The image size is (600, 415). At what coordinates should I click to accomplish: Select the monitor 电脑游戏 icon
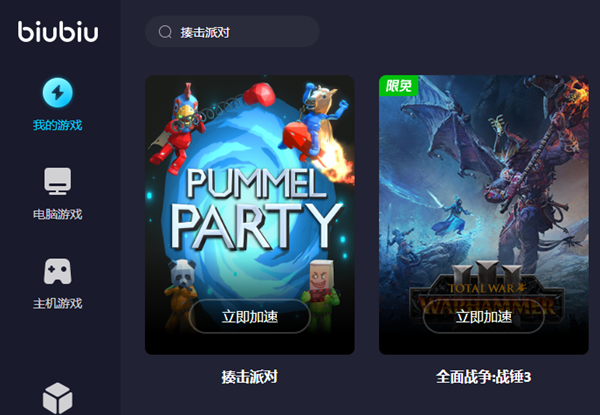tap(57, 181)
